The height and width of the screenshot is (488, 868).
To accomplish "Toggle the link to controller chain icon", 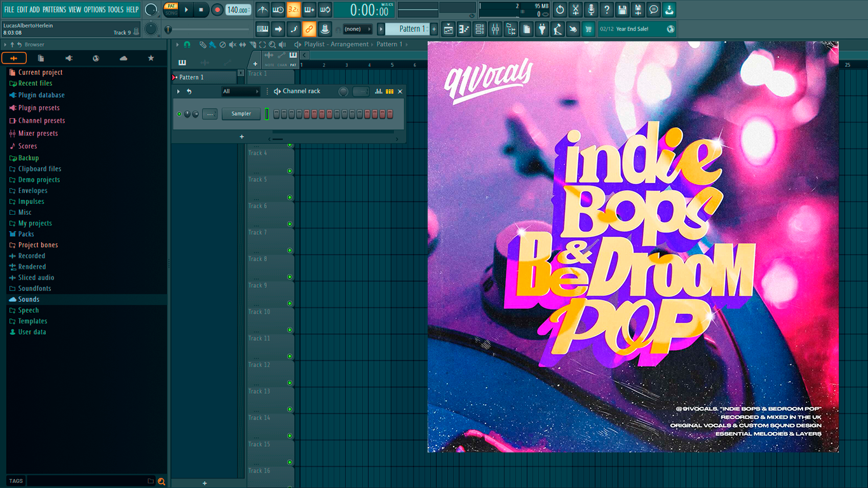I will pos(309,29).
